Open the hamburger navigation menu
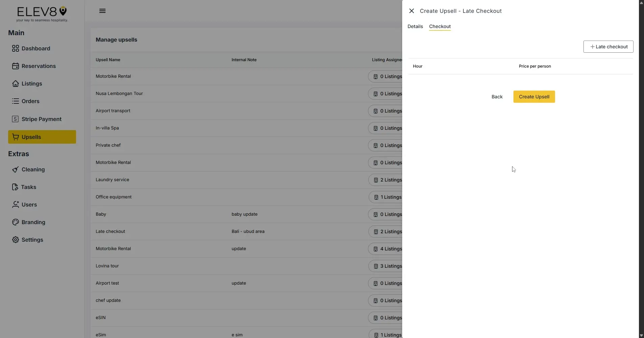 click(102, 10)
